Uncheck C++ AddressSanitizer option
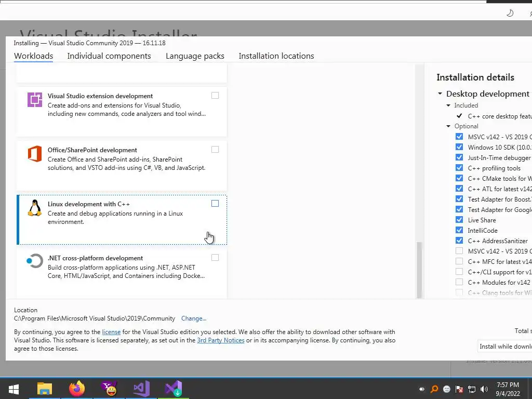Screen dimensions: 532x399 point(459,240)
